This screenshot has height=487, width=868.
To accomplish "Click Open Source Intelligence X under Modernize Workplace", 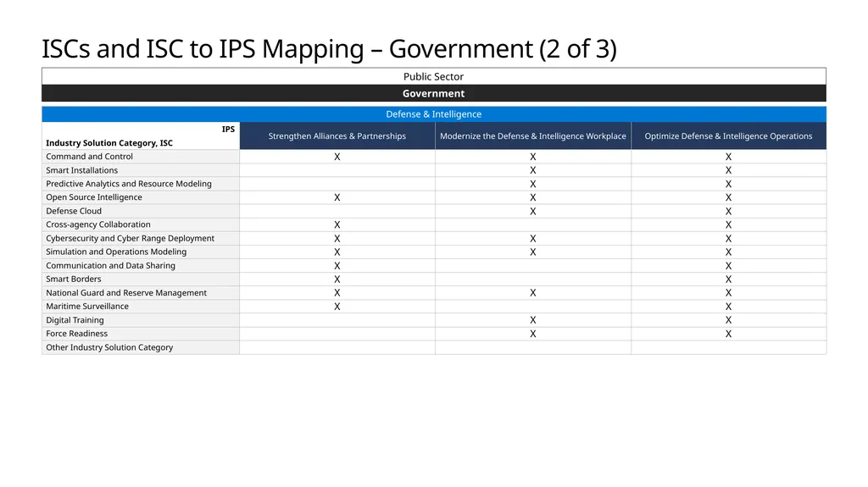I will 533,197.
